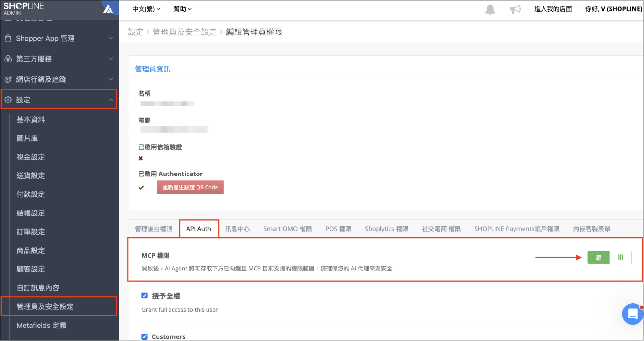Image resolution: width=644 pixels, height=341 pixels.
Task: Open the live chat support bubble
Action: (x=632, y=314)
